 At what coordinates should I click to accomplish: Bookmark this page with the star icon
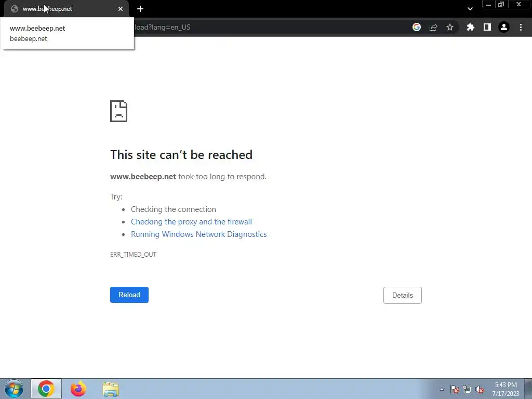click(450, 27)
